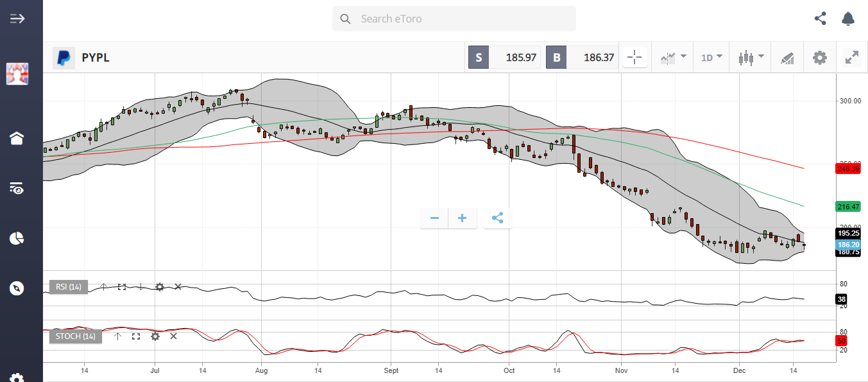
Task: Maximize the STOCH (14) panel
Action: (x=136, y=336)
